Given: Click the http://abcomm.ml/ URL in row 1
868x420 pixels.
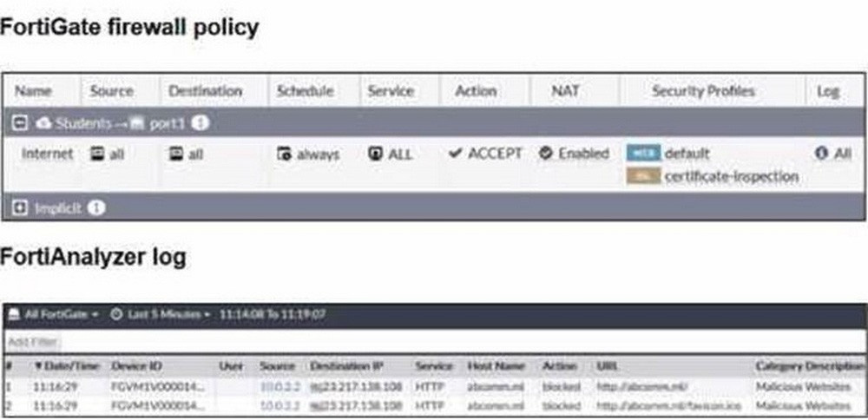Looking at the screenshot, I should (642, 386).
